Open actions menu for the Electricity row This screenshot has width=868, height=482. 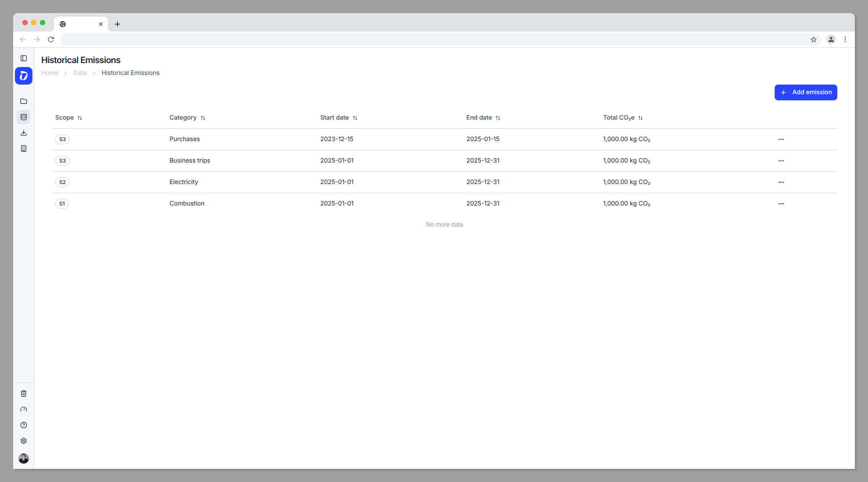tap(781, 182)
